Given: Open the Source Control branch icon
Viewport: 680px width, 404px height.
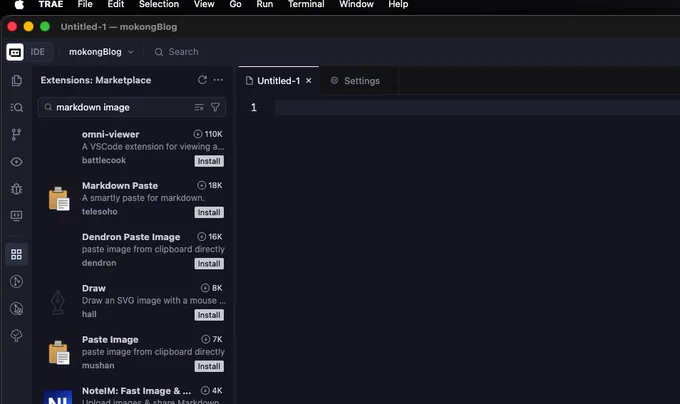Looking at the screenshot, I should pyautogui.click(x=16, y=134).
